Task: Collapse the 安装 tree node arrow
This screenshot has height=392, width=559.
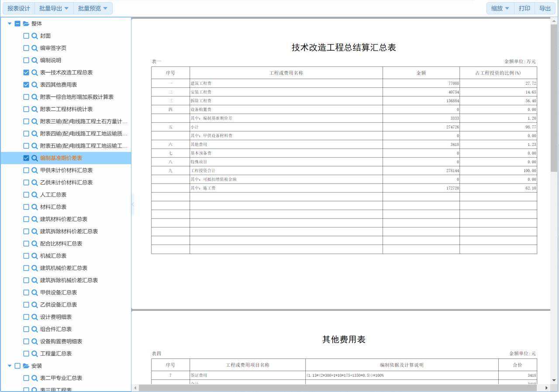Action: point(10,366)
